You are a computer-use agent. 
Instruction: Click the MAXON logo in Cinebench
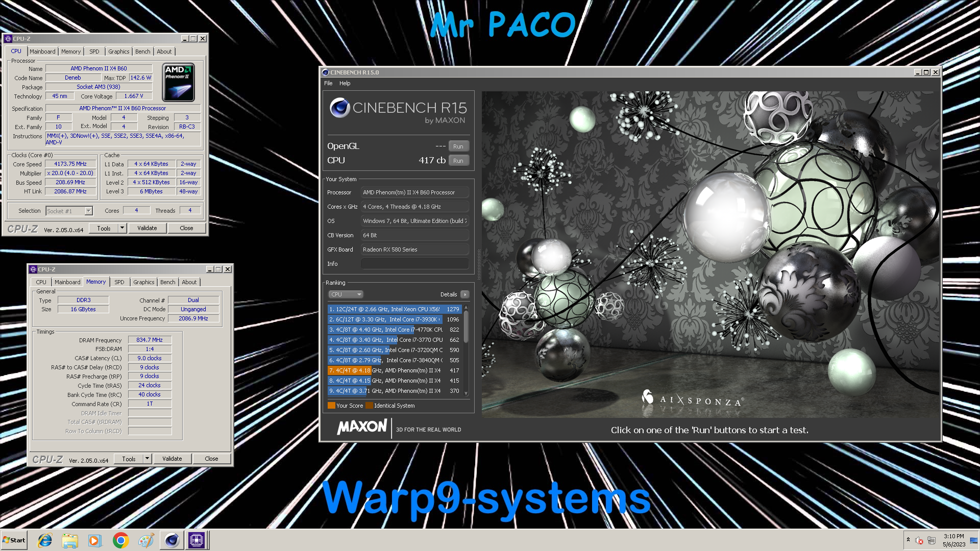click(x=361, y=427)
